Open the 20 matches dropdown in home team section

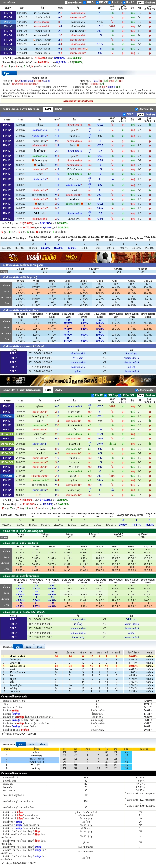(x=140, y=114)
